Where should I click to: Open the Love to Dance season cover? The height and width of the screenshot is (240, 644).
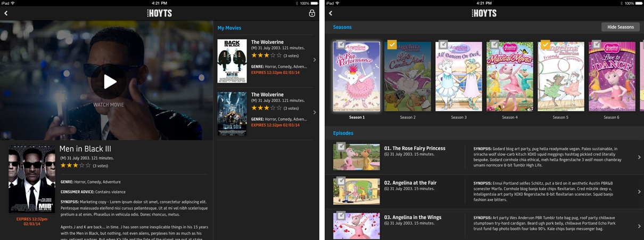point(612,77)
